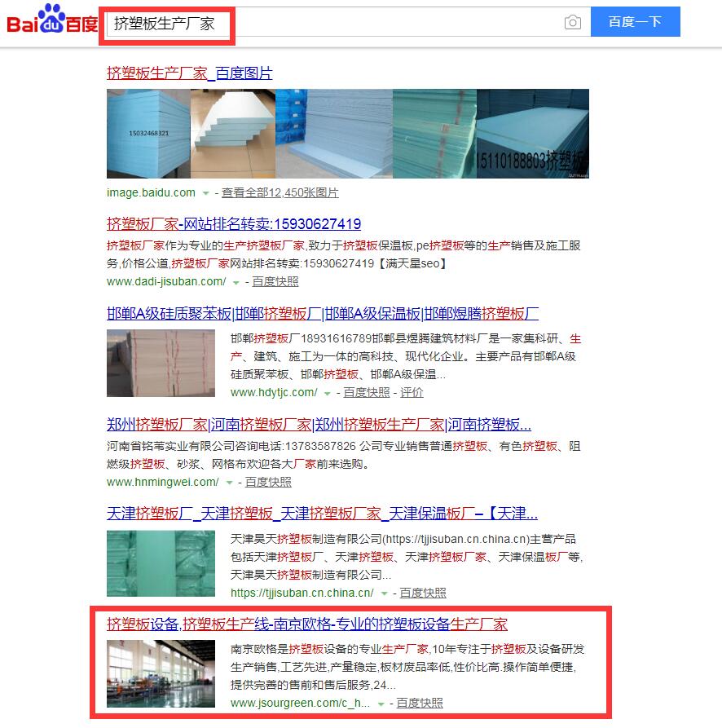Click the camera image search icon
The image size is (722, 728).
coord(573,22)
